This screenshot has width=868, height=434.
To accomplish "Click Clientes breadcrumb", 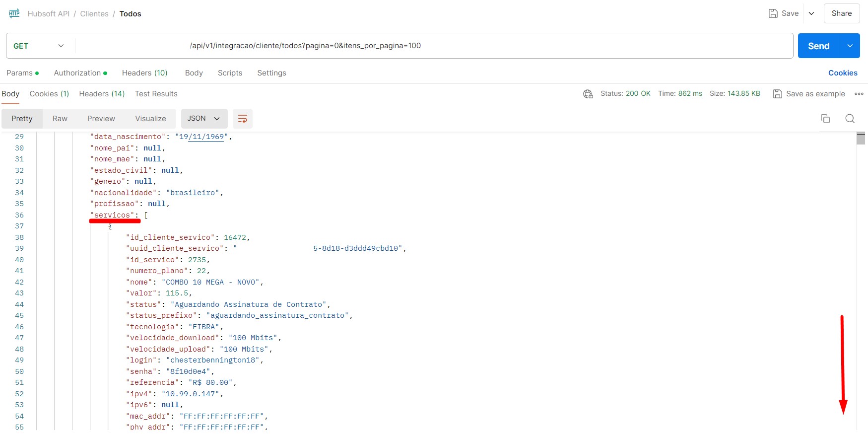I will tap(94, 14).
